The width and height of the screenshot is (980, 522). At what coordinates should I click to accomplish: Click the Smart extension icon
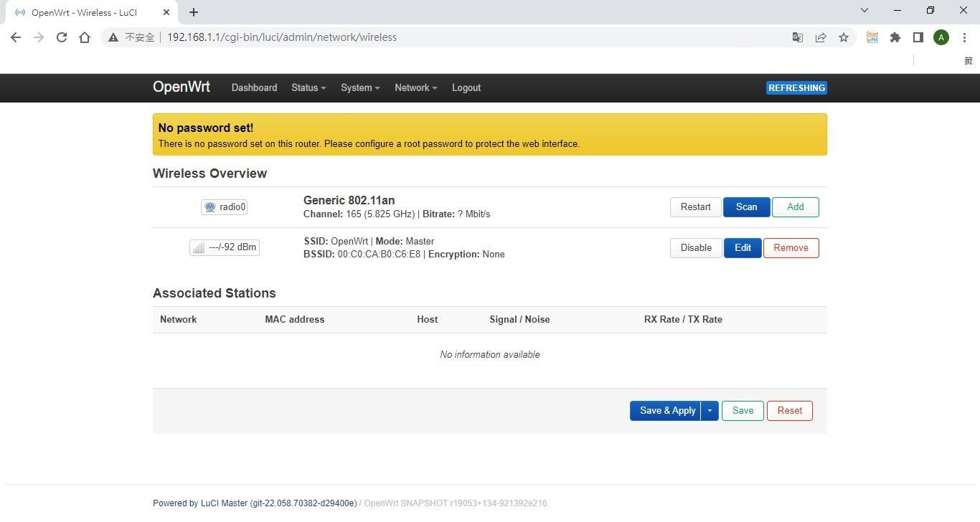tap(872, 37)
